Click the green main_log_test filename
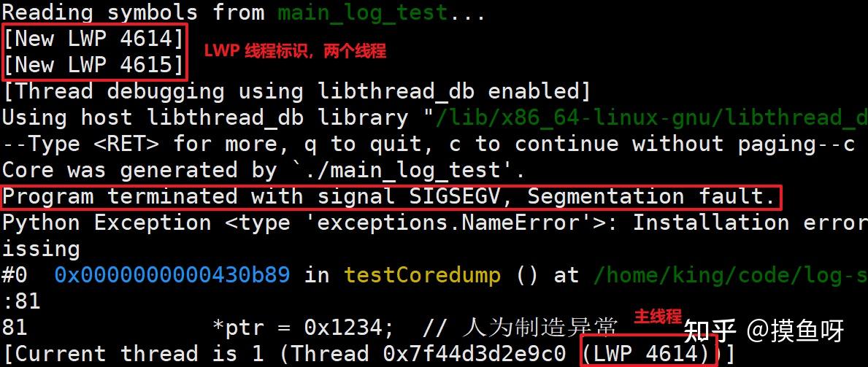The image size is (868, 367). pyautogui.click(x=362, y=12)
